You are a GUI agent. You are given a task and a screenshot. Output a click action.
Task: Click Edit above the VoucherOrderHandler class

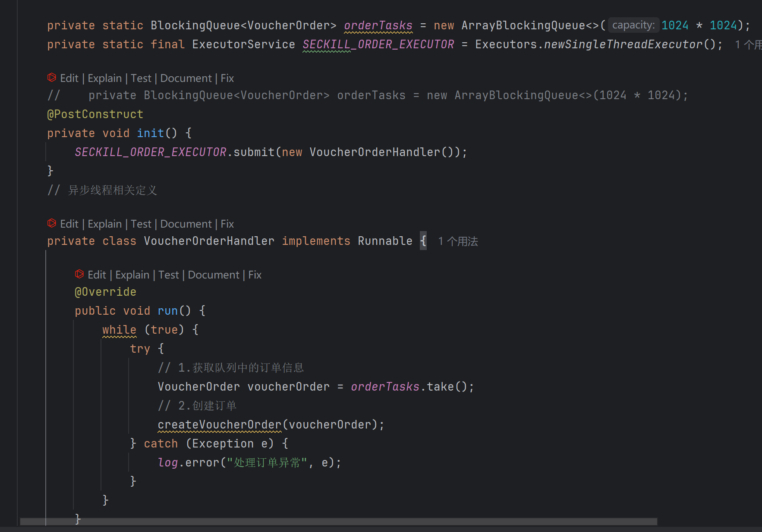69,224
